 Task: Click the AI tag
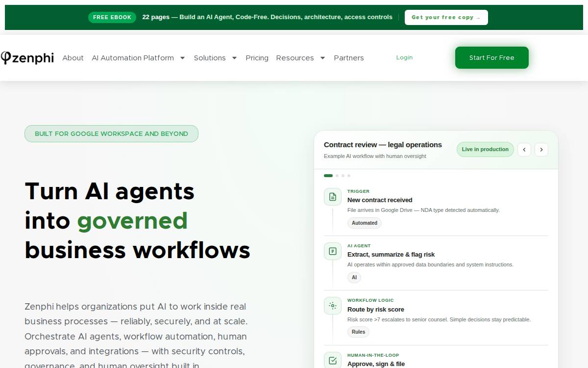354,277
